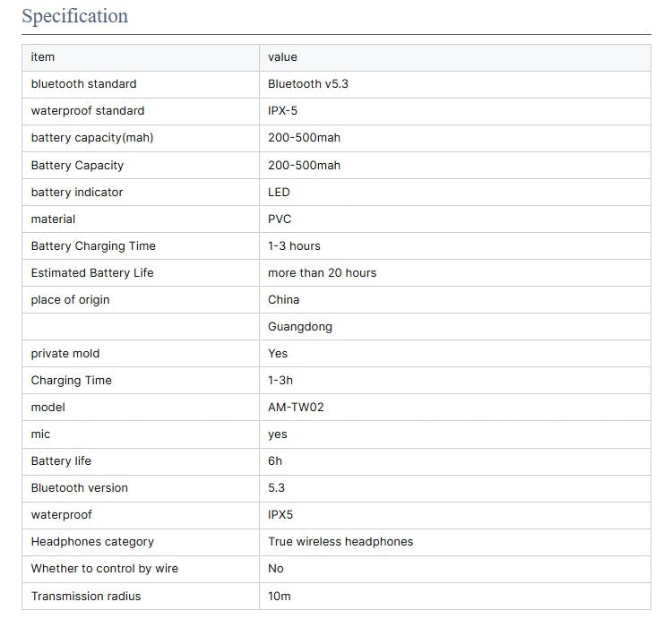Image resolution: width=672 pixels, height=619 pixels.
Task: Click the 'mic' row label
Action: pyautogui.click(x=40, y=434)
